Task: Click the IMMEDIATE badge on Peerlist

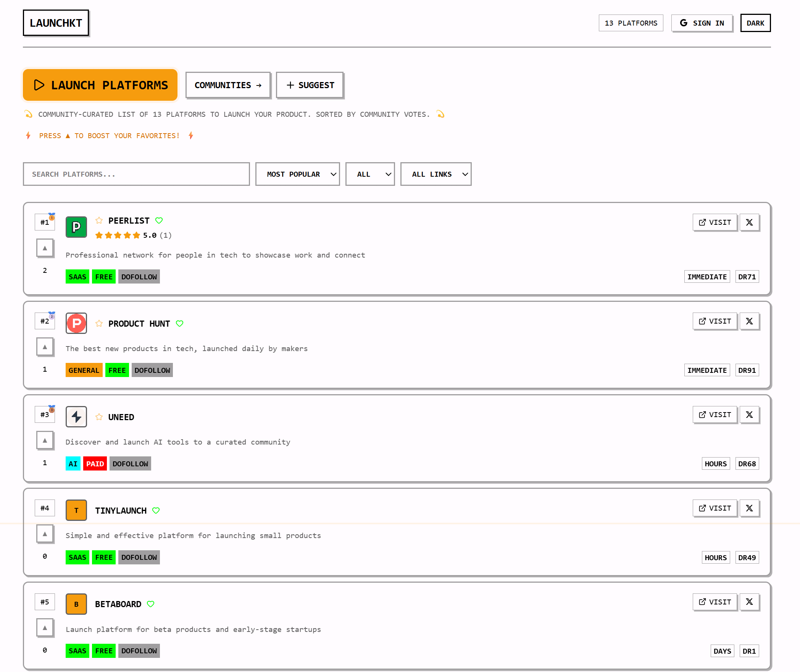Action: (x=707, y=277)
